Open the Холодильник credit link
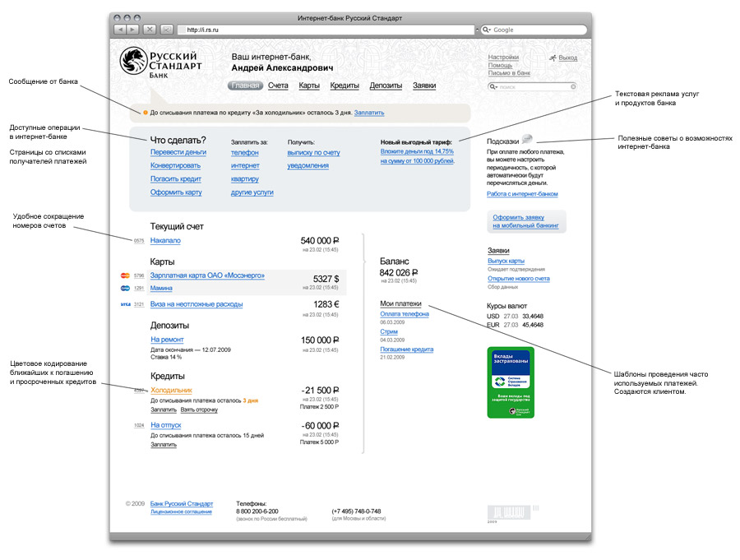740x560 pixels. tap(171, 390)
